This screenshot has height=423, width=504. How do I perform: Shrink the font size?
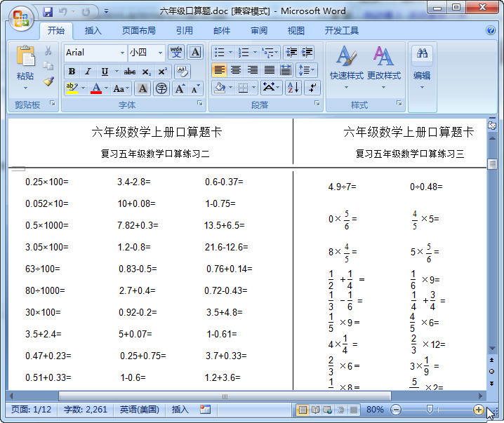click(x=195, y=88)
